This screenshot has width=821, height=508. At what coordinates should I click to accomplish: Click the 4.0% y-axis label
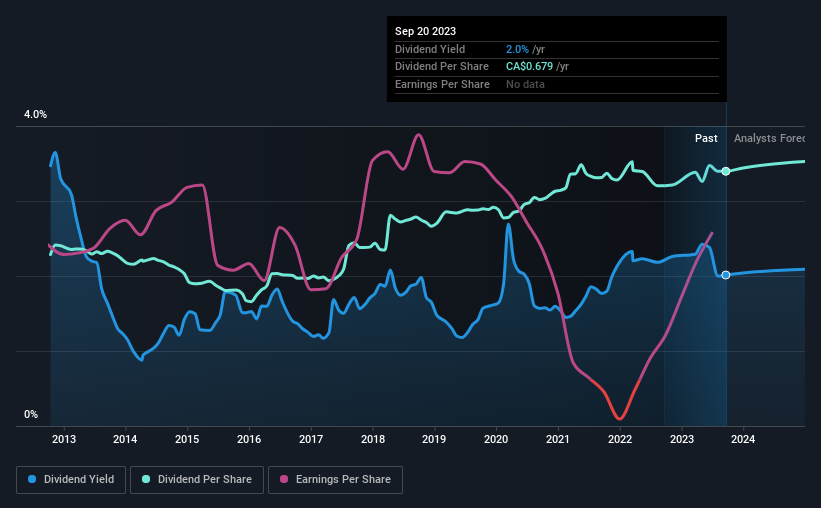point(35,114)
